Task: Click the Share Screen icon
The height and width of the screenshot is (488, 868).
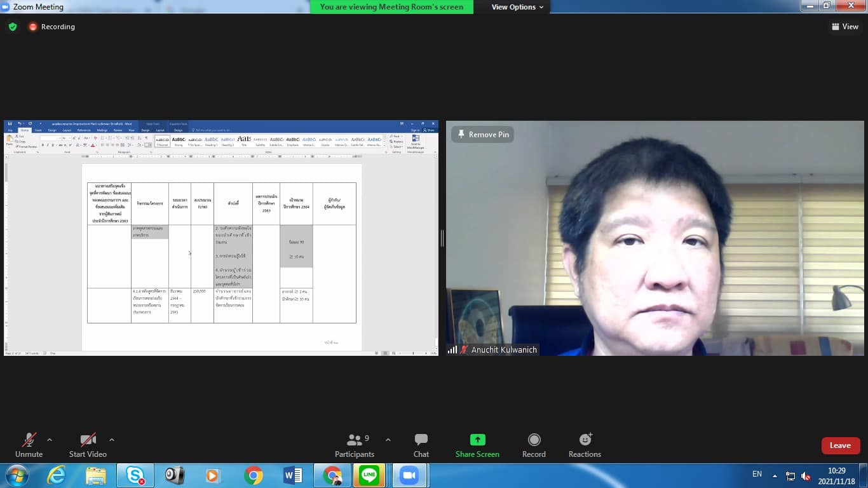Action: click(477, 440)
